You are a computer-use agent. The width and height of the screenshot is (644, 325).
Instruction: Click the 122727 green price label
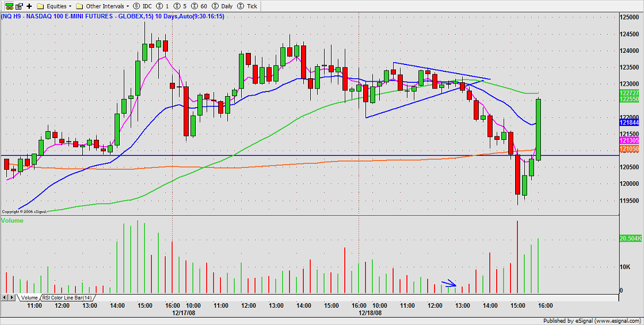coord(628,94)
